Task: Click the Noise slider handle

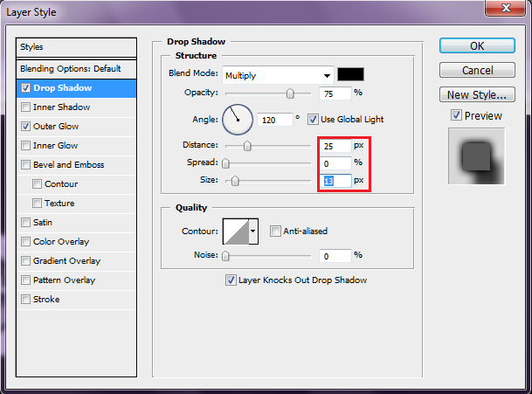Action: [x=225, y=256]
